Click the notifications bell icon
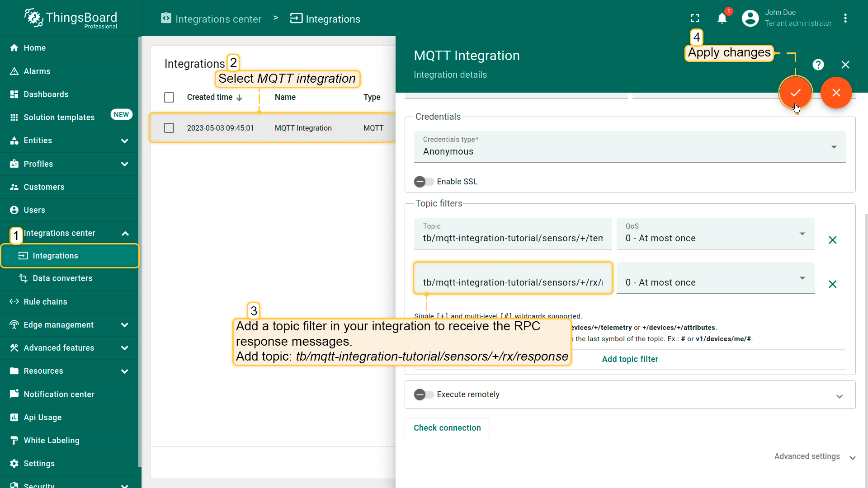 point(722,19)
